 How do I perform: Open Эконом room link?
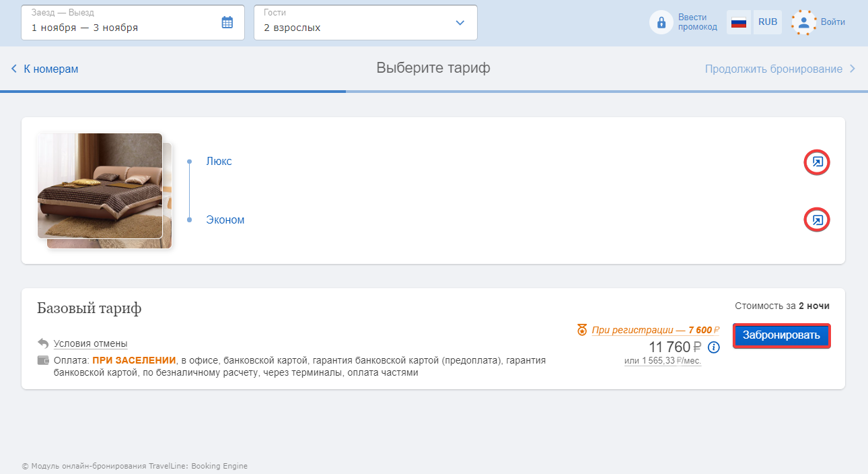coord(225,220)
